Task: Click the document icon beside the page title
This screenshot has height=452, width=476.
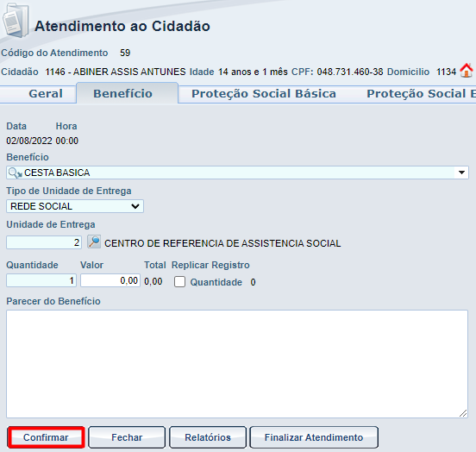Action: pos(16,22)
